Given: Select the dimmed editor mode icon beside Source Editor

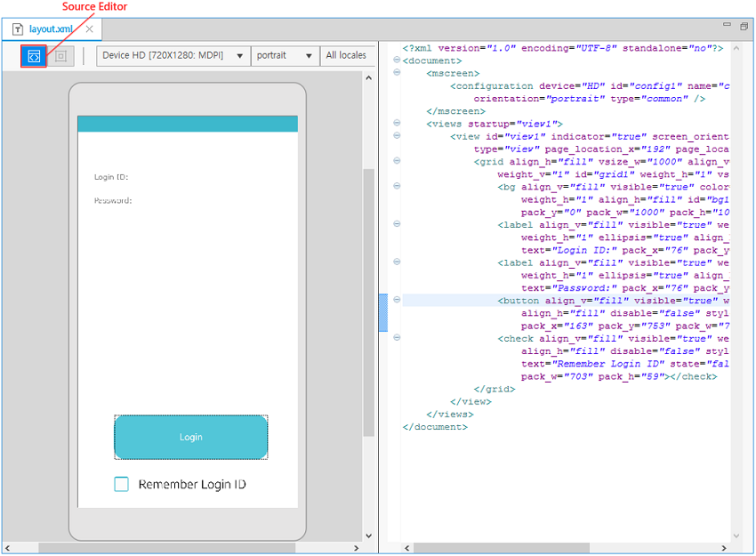Looking at the screenshot, I should pyautogui.click(x=60, y=55).
